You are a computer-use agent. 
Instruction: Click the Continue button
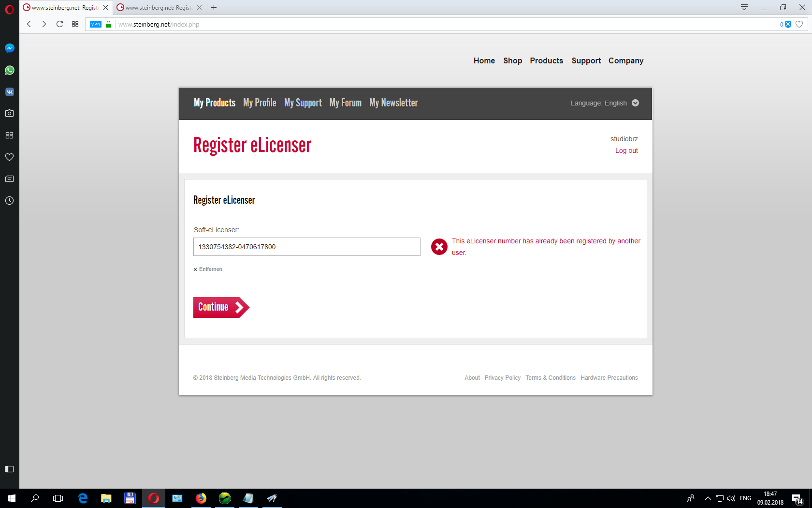point(221,307)
